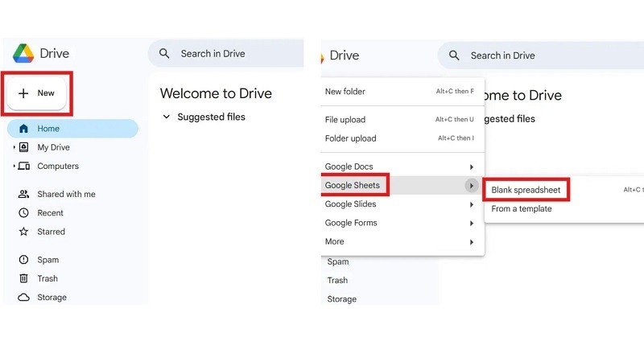Click Trash below the menu in right panel

(x=337, y=280)
